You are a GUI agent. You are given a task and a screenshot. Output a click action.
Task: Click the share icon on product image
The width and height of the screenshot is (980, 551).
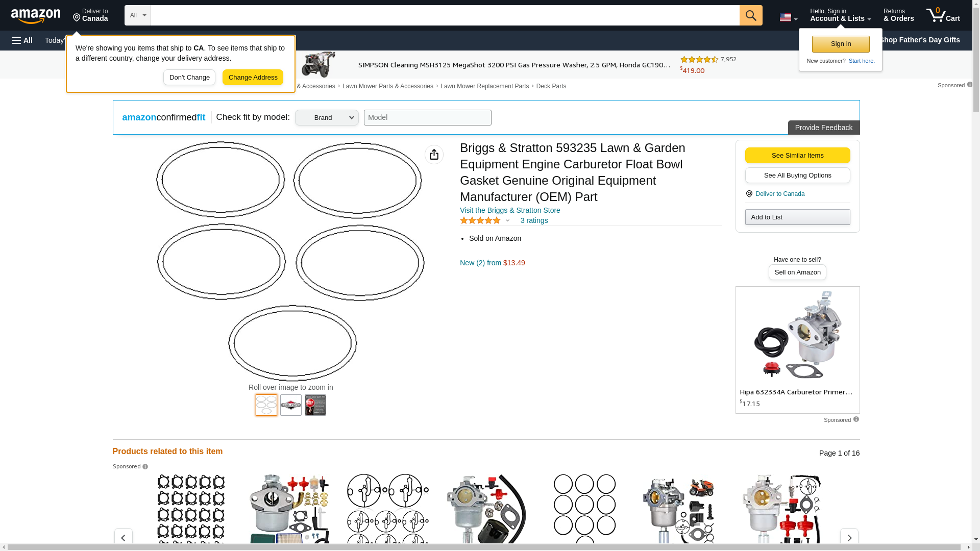point(434,155)
